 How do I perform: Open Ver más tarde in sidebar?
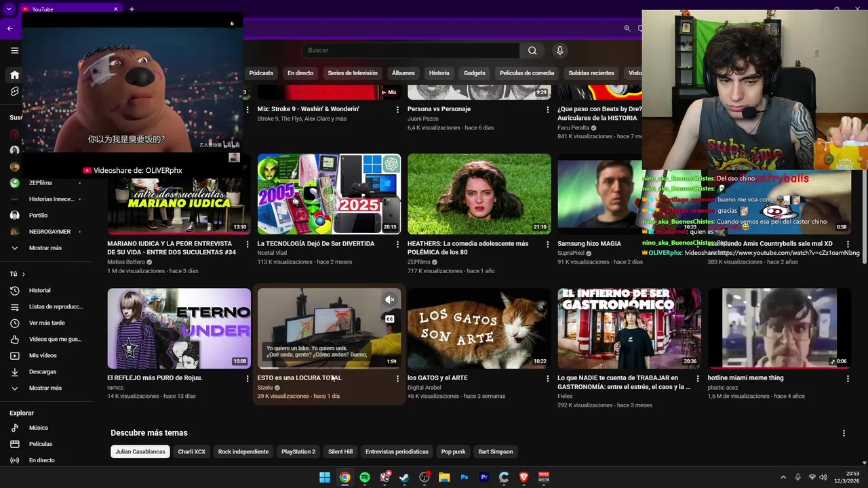[x=46, y=323]
